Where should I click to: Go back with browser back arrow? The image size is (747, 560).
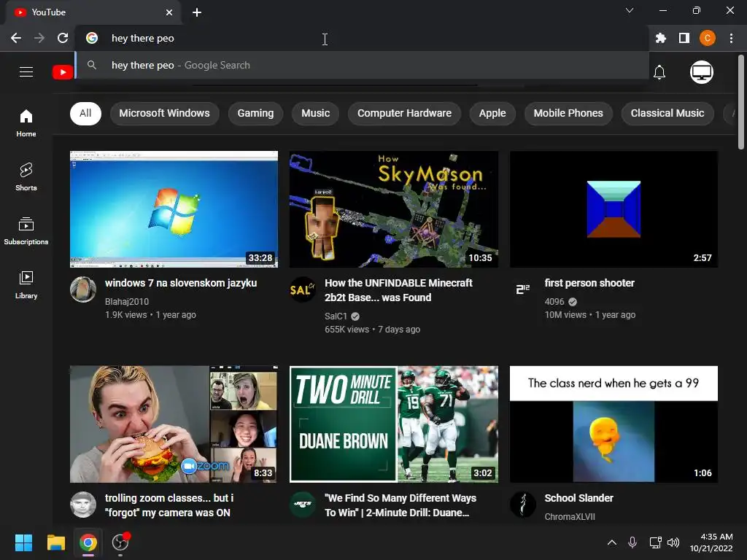[16, 38]
